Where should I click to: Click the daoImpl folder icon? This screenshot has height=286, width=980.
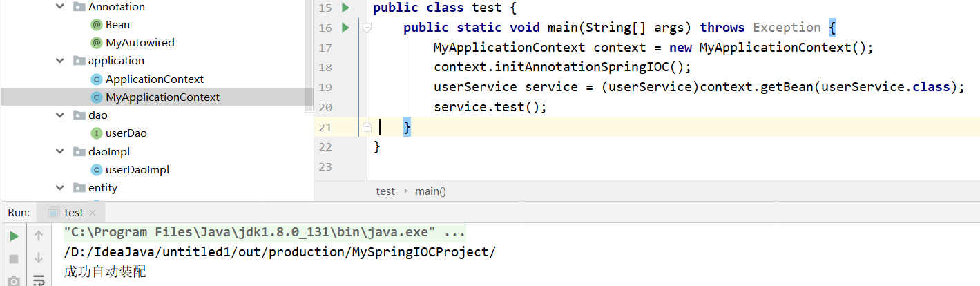[x=79, y=151]
